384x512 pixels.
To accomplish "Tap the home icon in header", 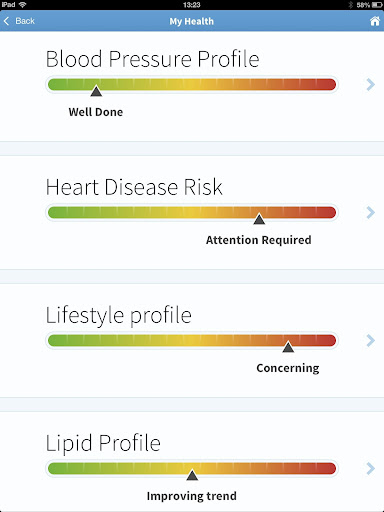I will click(x=375, y=21).
